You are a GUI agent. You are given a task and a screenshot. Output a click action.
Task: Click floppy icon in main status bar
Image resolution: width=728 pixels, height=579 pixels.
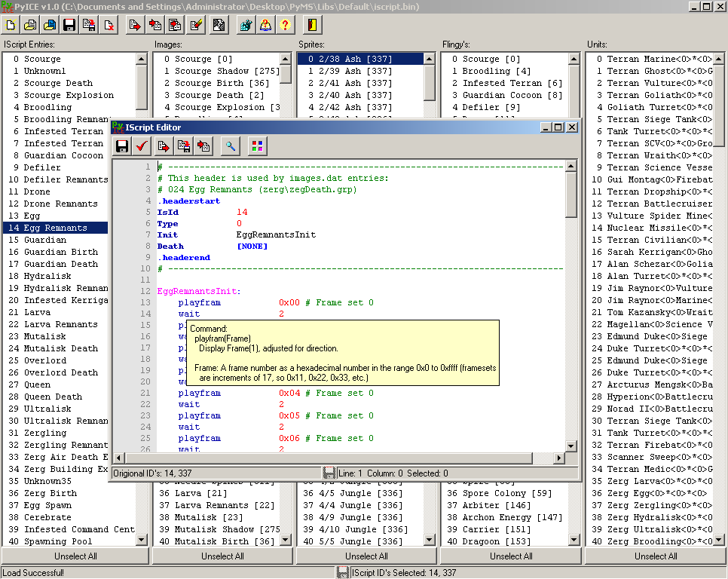coord(343,572)
